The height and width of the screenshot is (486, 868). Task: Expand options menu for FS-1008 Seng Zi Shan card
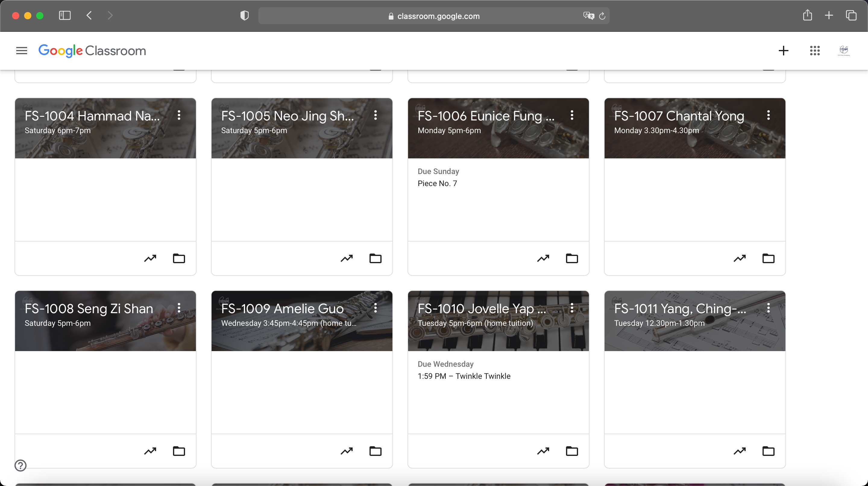click(x=179, y=308)
